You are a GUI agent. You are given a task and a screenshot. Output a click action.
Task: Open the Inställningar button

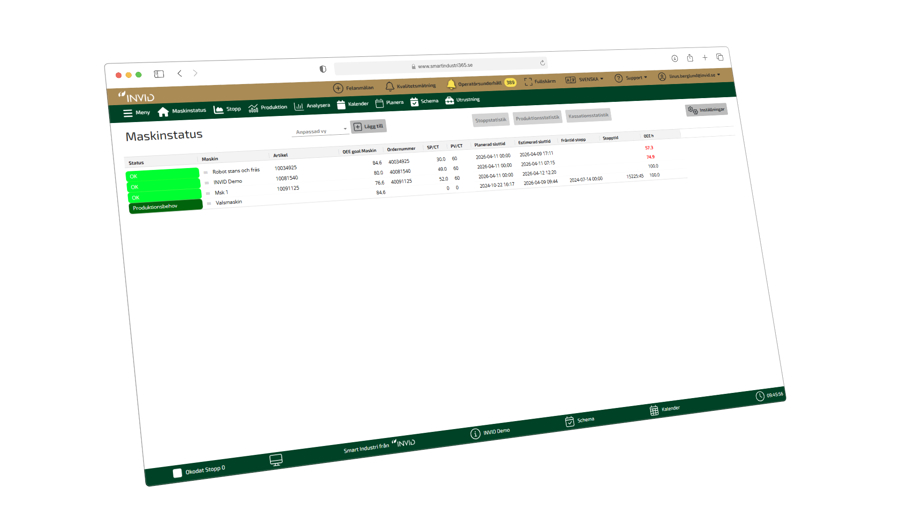706,110
